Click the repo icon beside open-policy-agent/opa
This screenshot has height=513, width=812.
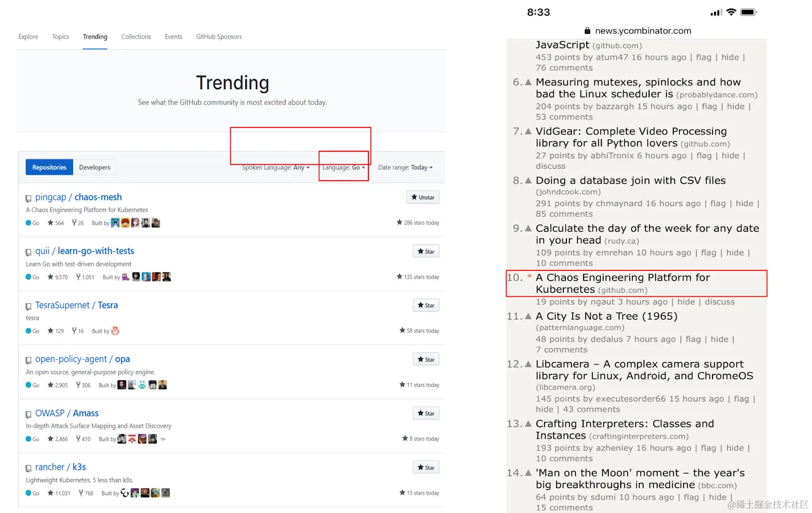(28, 360)
